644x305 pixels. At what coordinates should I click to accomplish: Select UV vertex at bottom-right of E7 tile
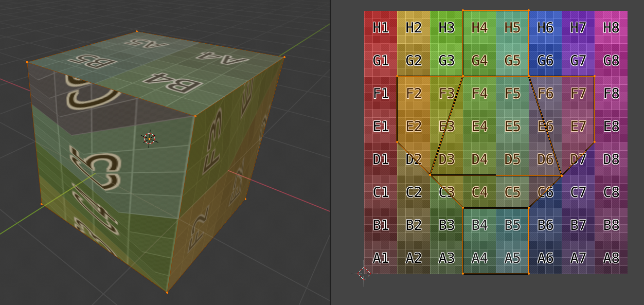point(595,142)
